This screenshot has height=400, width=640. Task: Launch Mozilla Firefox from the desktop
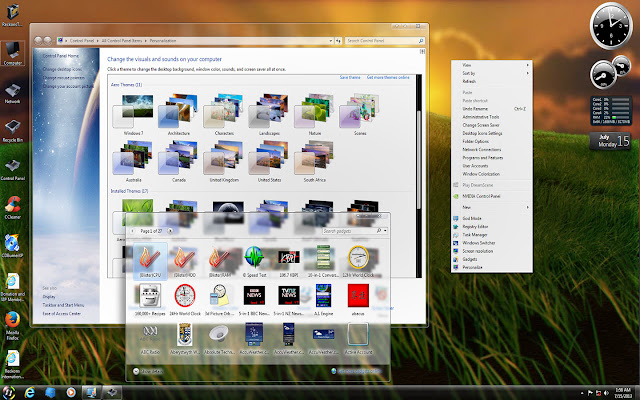(x=12, y=325)
